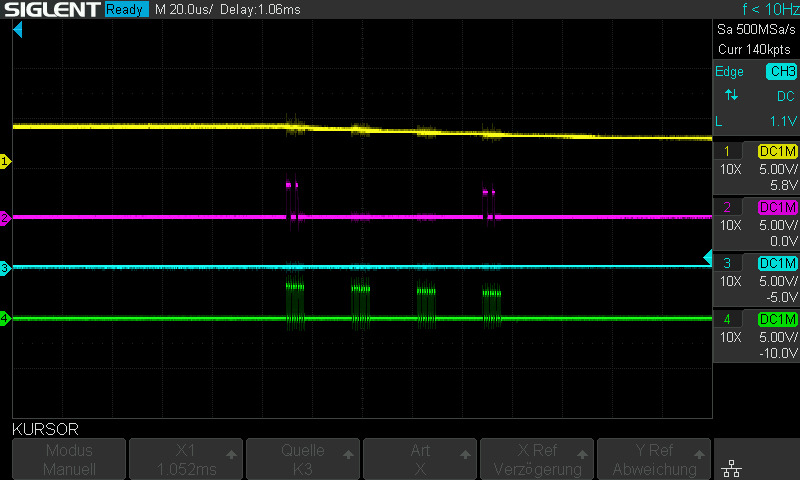The width and height of the screenshot is (800, 480).
Task: Open the X Ref Verzögerung menu
Action: click(537, 459)
